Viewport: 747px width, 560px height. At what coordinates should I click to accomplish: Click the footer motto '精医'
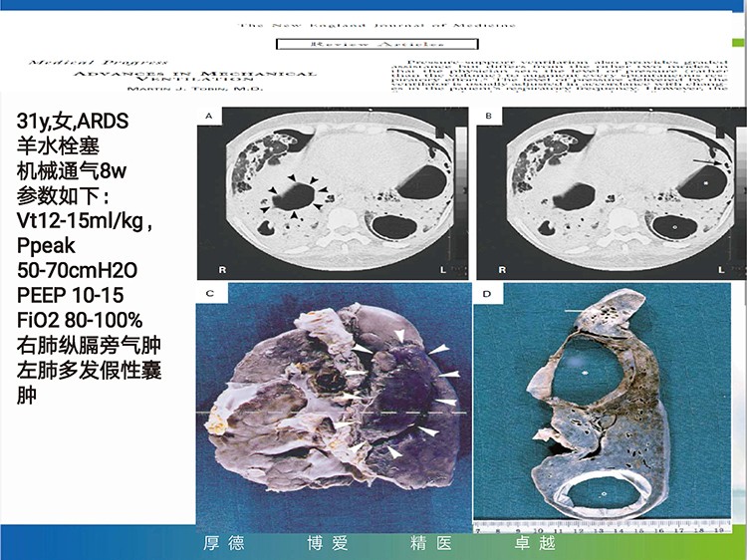tap(431, 543)
